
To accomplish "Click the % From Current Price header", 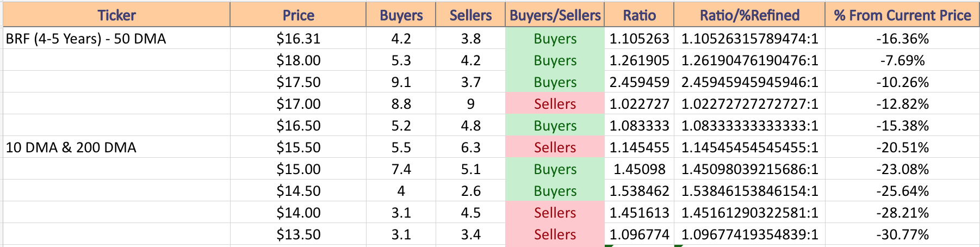I will 902,15.
